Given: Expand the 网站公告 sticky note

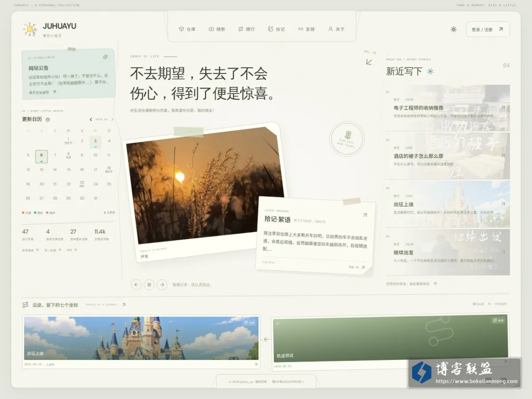Looking at the screenshot, I should 43,92.
